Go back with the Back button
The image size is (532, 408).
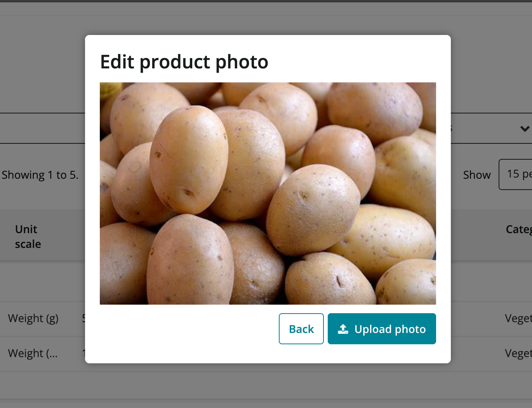pos(301,329)
